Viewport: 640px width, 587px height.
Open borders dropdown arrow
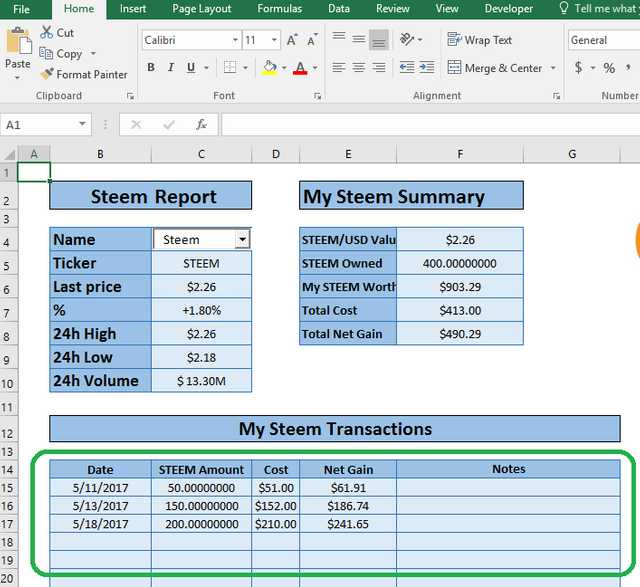point(245,68)
